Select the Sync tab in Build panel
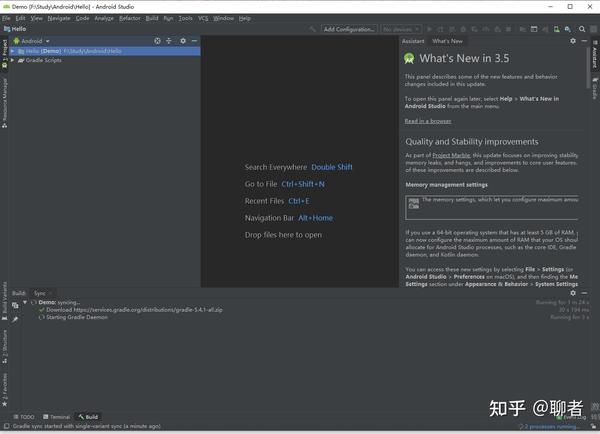Screen dimensions: 600x434 [x=40, y=293]
